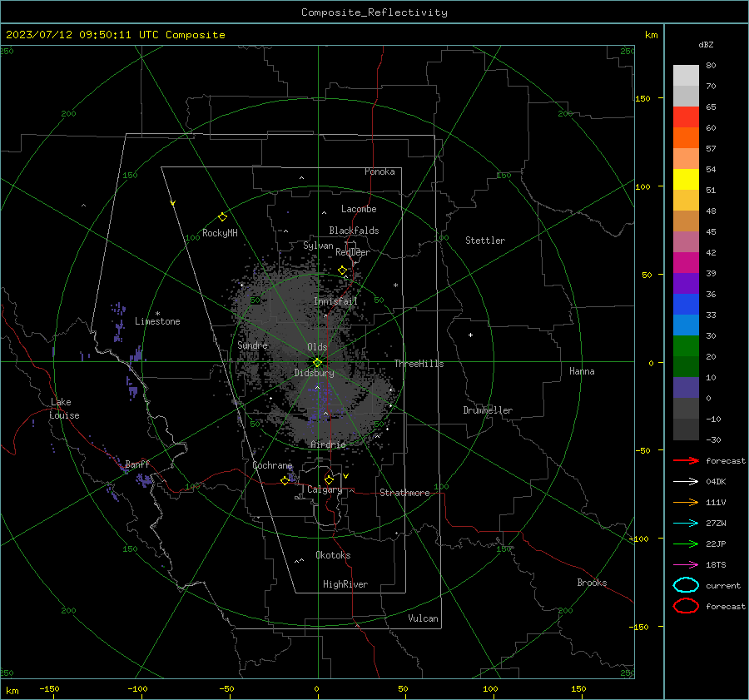Click the Airdrie label
The image size is (749, 700).
(x=328, y=444)
